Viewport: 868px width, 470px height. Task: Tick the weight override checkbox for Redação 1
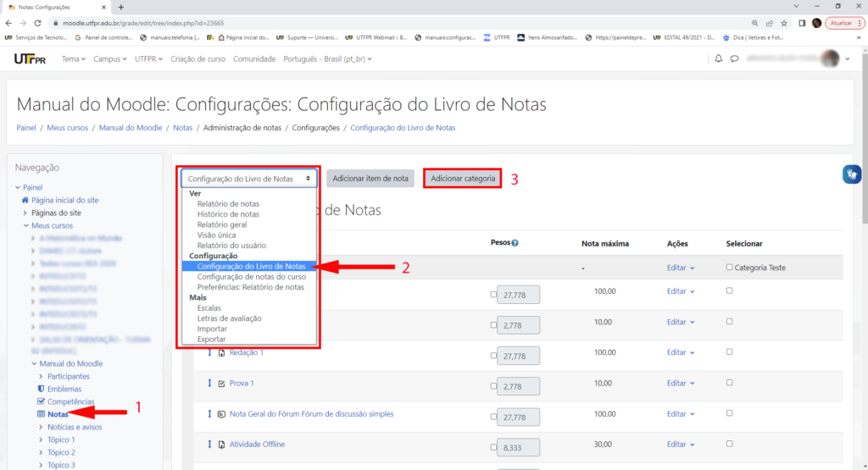pyautogui.click(x=493, y=356)
